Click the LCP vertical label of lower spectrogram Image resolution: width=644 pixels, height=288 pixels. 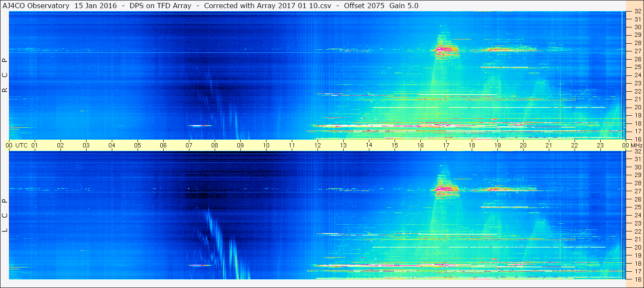pyautogui.click(x=5, y=216)
